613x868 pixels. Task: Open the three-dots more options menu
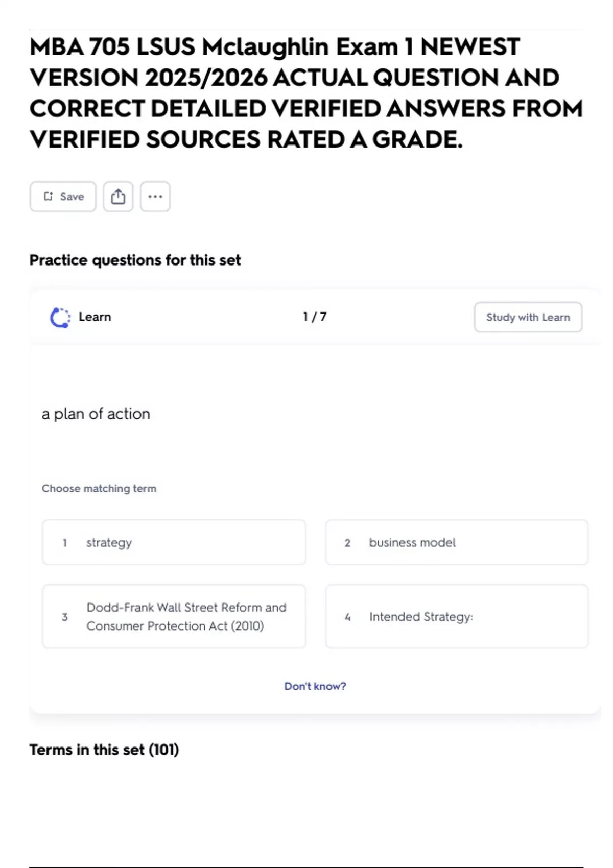(x=155, y=197)
